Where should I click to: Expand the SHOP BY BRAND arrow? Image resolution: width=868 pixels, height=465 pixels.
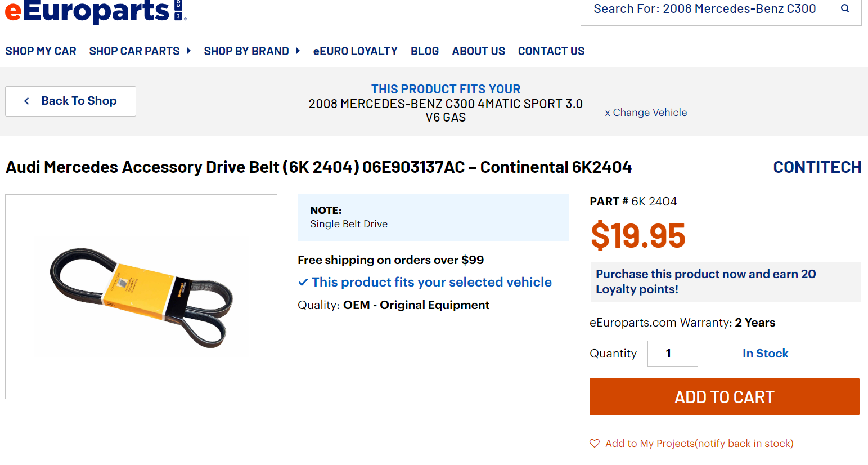click(298, 51)
